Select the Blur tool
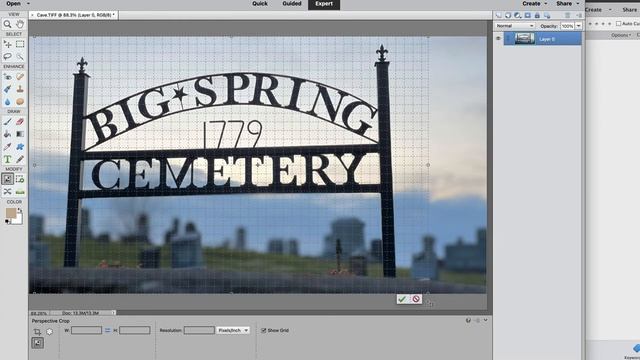Screen dimensions: 640x360 [7, 102]
